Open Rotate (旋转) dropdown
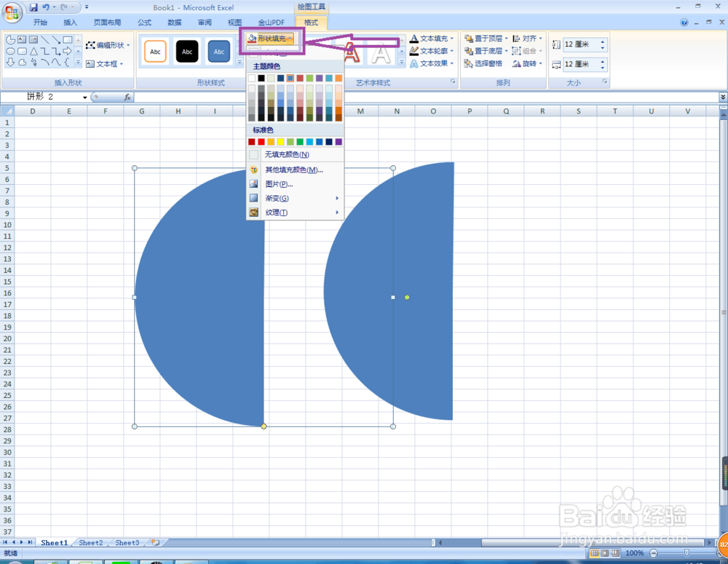Screen dimensions: 728x564 pyautogui.click(x=527, y=63)
